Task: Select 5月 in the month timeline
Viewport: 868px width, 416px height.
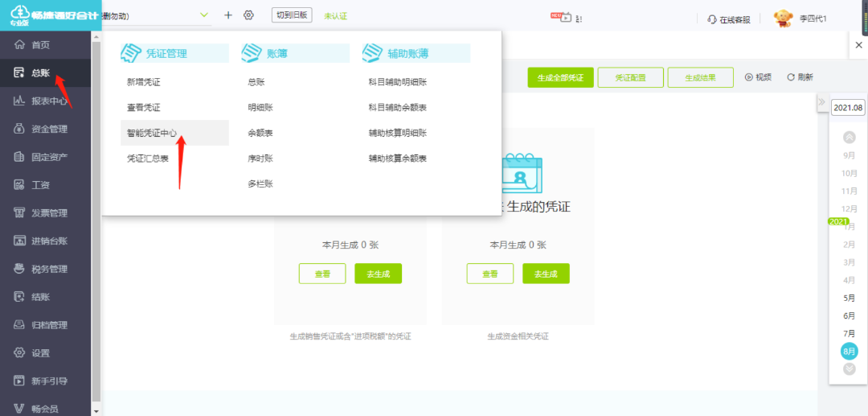Action: click(850, 298)
